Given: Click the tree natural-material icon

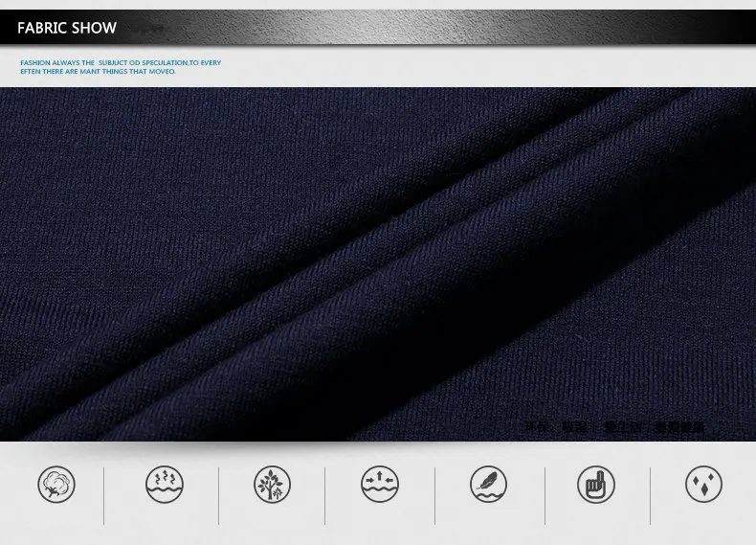Looking at the screenshot, I should tap(273, 484).
